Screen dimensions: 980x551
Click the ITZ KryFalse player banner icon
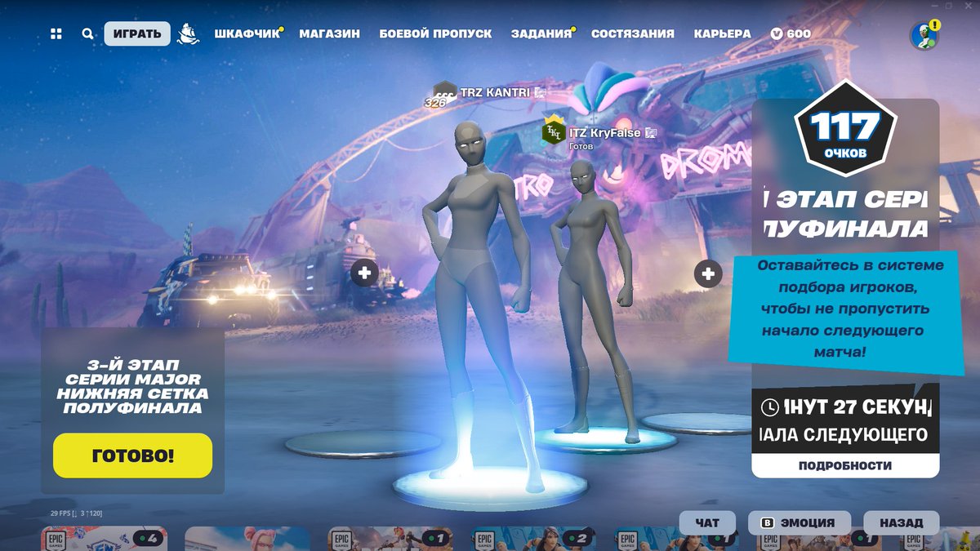[x=554, y=132]
